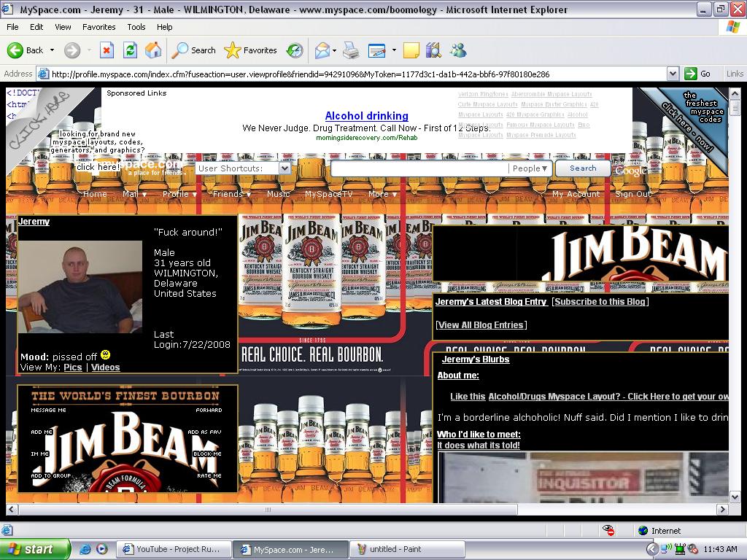
Task: Click the vertical scrollbar down arrow
Action: point(735,497)
